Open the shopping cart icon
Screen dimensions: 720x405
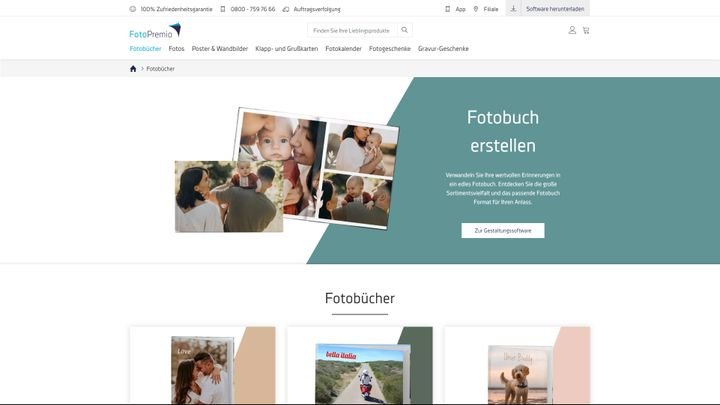coord(586,30)
